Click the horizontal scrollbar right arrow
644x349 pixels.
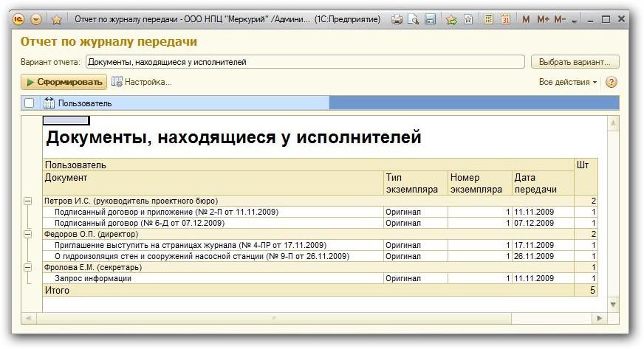click(x=600, y=318)
